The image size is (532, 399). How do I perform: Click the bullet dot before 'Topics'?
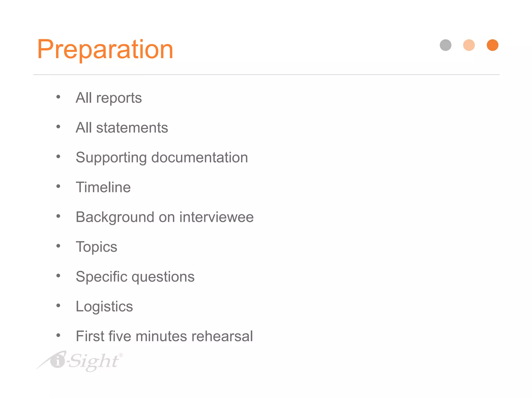pos(58,246)
